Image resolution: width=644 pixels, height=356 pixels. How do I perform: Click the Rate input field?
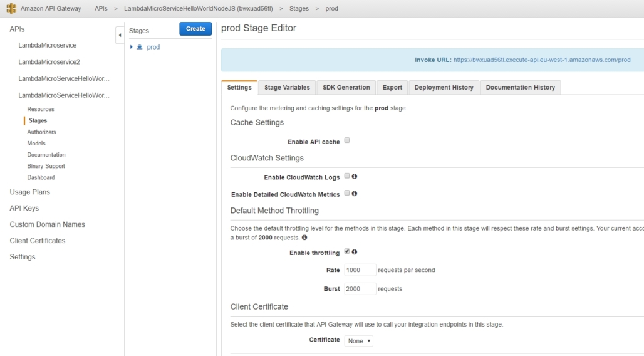360,270
